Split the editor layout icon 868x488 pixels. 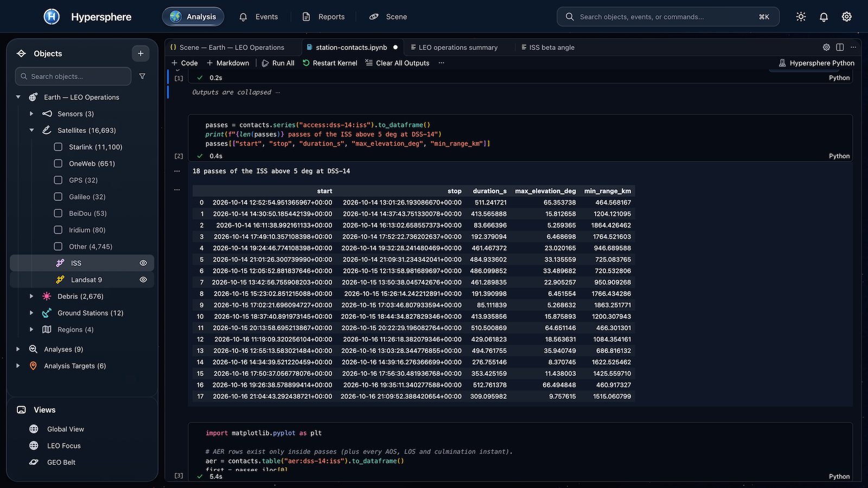(x=840, y=47)
